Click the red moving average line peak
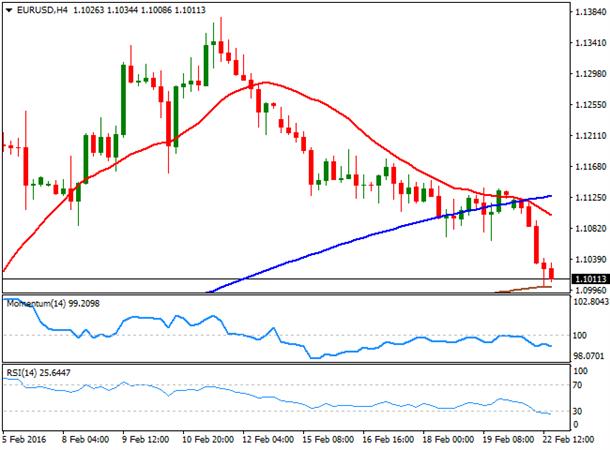Image resolution: width=610 pixels, height=450 pixels. 266,82
